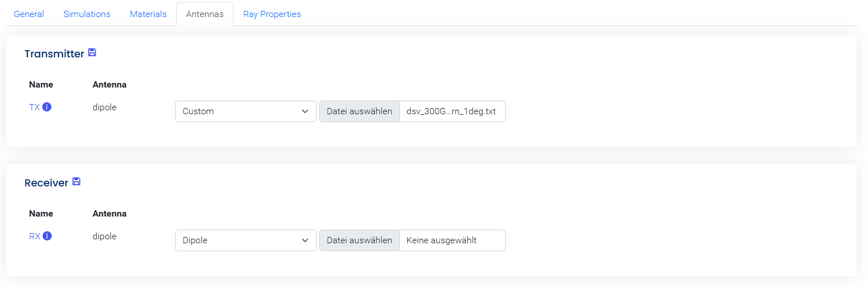Click the Receiver section heading

[46, 183]
